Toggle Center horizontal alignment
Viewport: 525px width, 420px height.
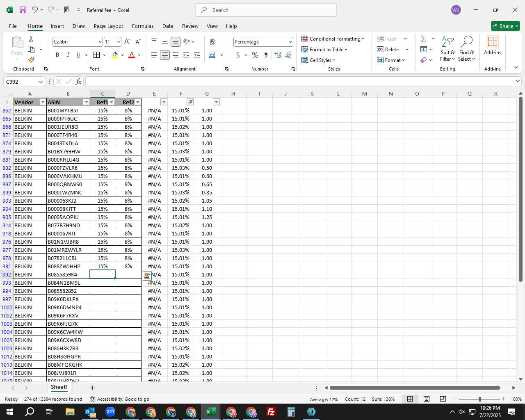point(165,55)
